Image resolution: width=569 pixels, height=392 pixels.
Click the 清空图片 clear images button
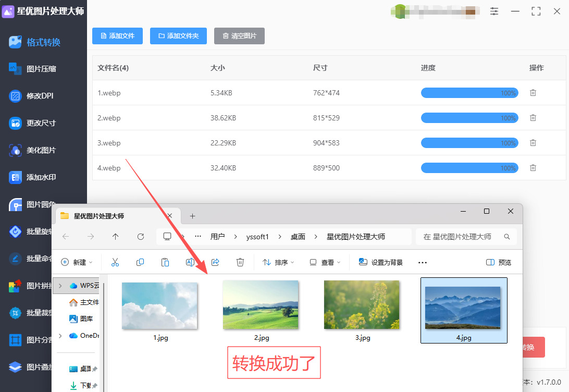pyautogui.click(x=239, y=36)
